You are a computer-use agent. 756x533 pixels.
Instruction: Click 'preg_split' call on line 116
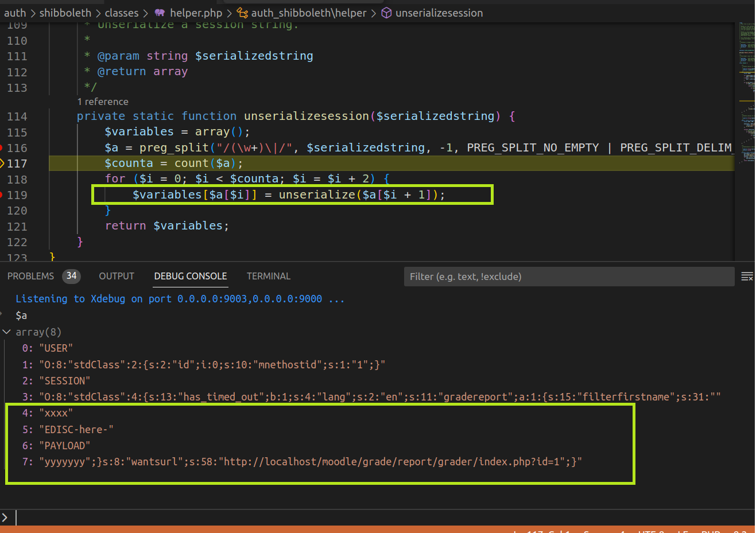(x=174, y=148)
